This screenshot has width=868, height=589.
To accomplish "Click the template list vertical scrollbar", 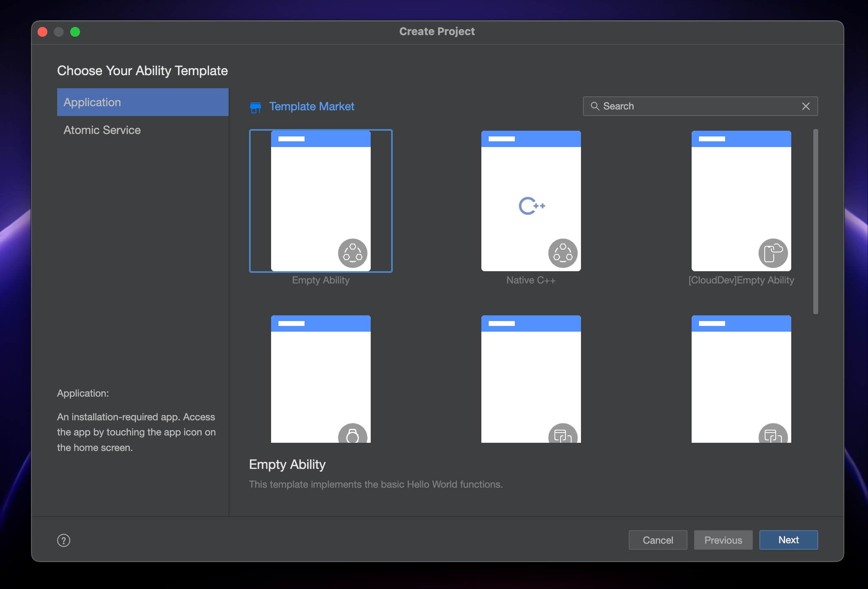I will [816, 221].
